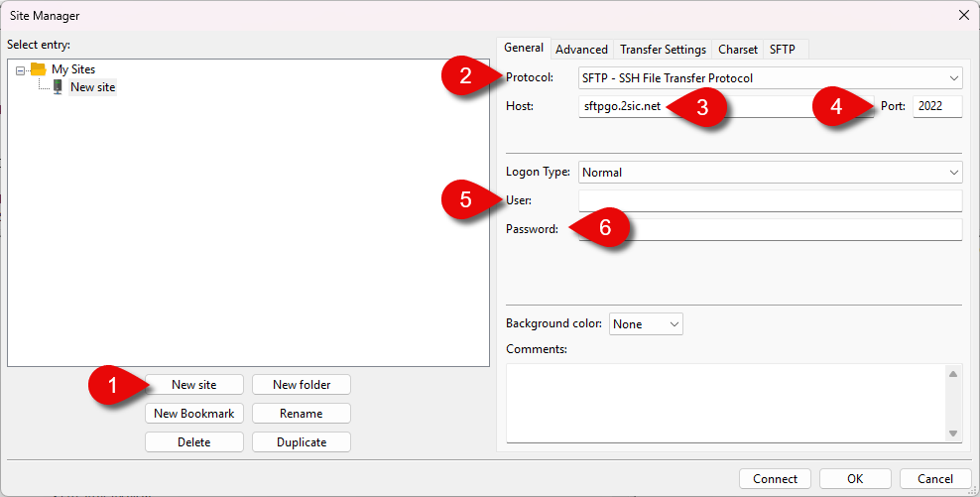This screenshot has height=497, width=980.
Task: Click the My Sites folder icon
Action: [38, 68]
